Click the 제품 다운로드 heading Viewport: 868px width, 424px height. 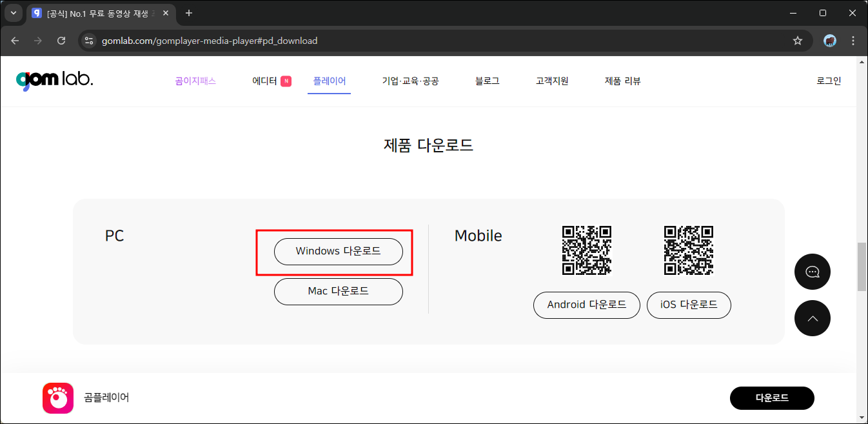coord(429,145)
